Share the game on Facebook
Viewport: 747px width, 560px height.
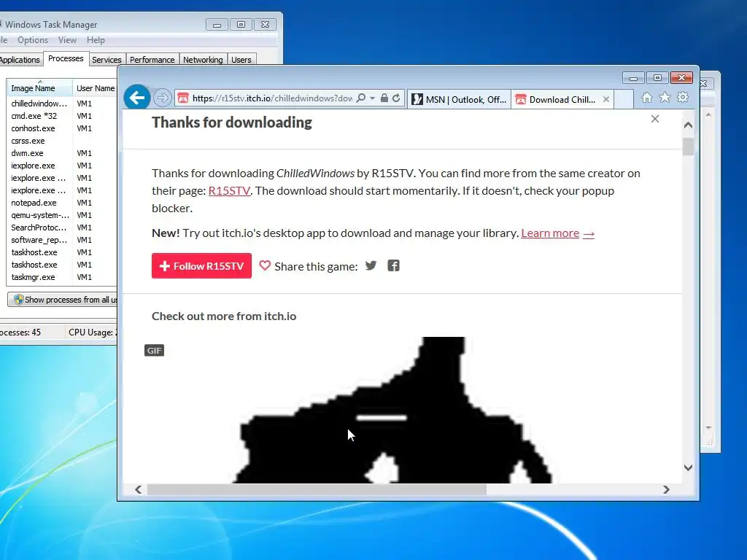click(x=393, y=265)
